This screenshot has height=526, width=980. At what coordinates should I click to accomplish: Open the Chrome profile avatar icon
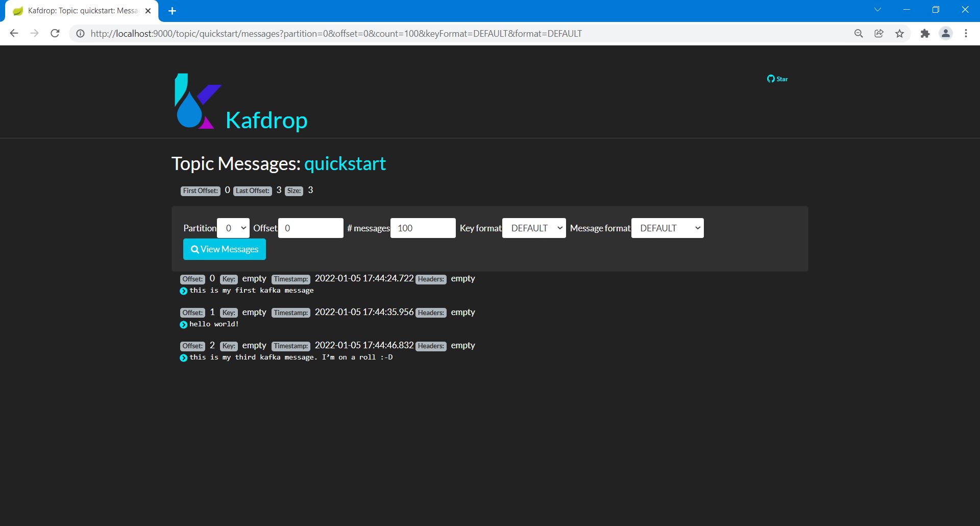pos(945,34)
